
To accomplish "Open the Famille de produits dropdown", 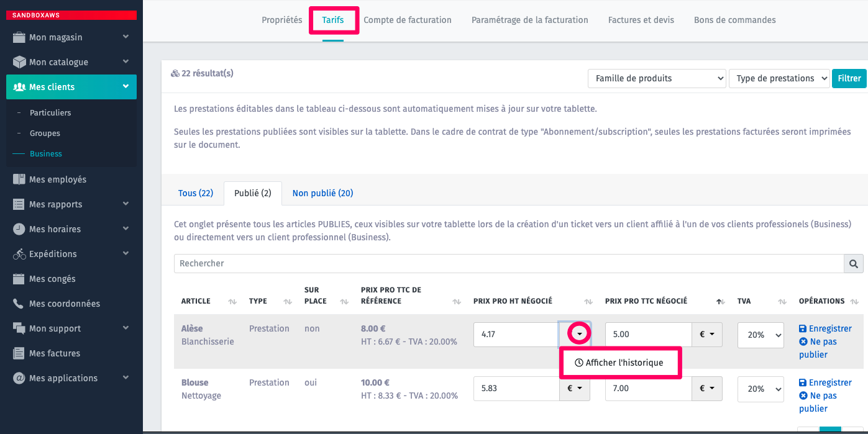I will click(x=657, y=78).
